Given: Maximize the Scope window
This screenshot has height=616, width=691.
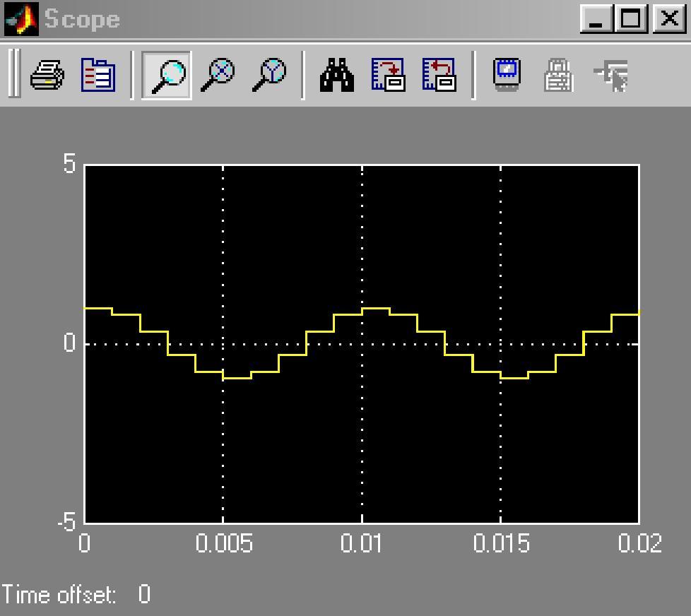Looking at the screenshot, I should tap(632, 19).
